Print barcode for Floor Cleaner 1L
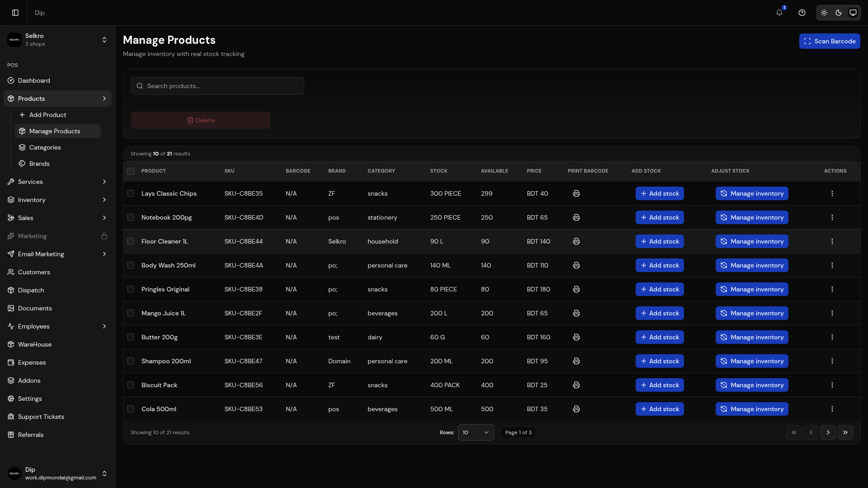 point(576,241)
